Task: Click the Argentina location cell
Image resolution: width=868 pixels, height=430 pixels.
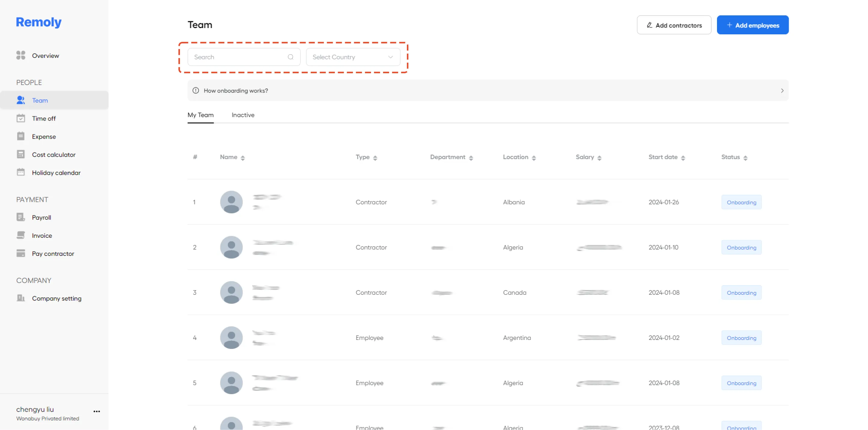Action: pos(517,338)
